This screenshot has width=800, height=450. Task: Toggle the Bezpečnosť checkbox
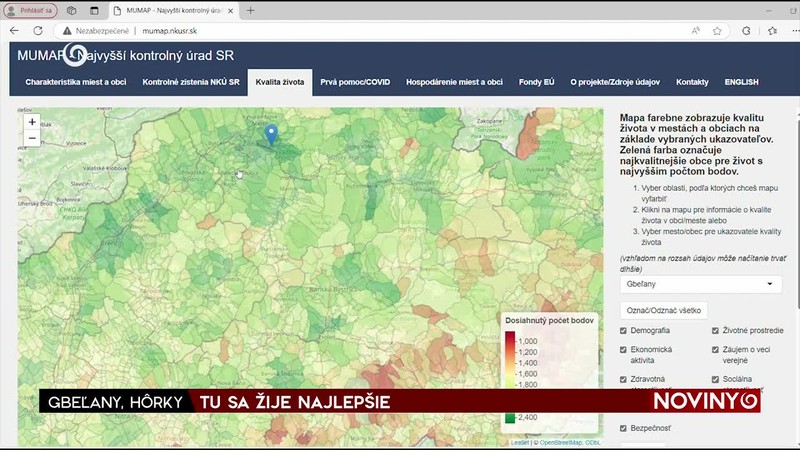[623, 429]
